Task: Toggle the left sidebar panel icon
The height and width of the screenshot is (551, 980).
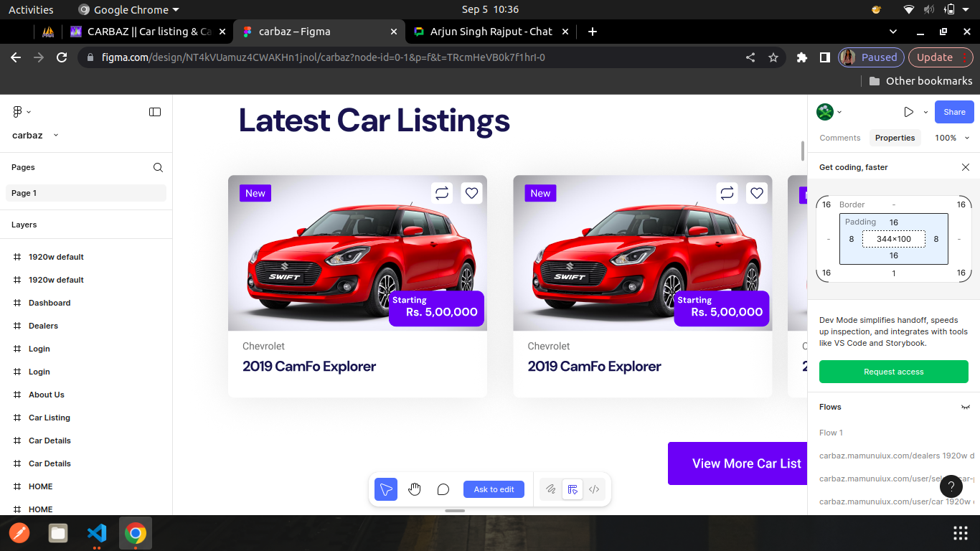Action: 155,112
